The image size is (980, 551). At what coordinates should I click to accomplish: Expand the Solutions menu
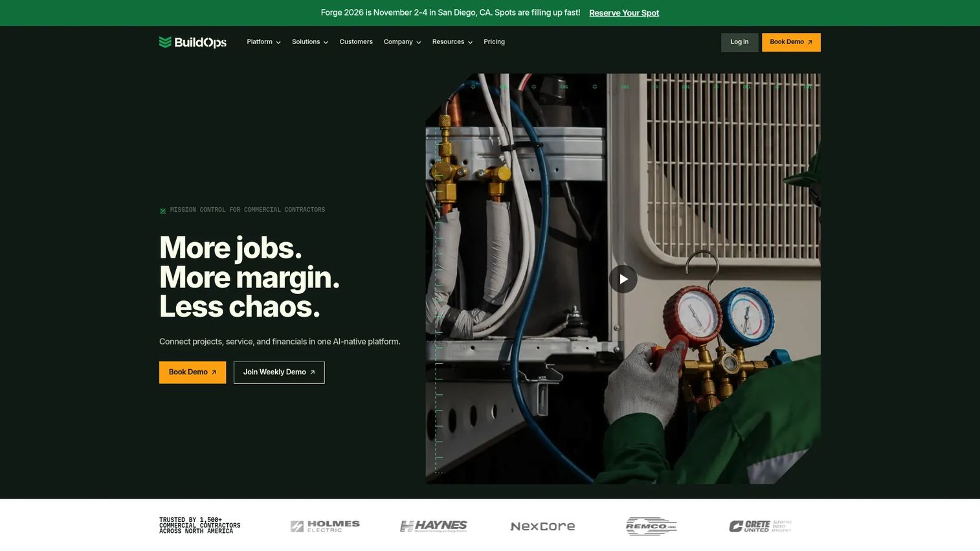pyautogui.click(x=309, y=42)
